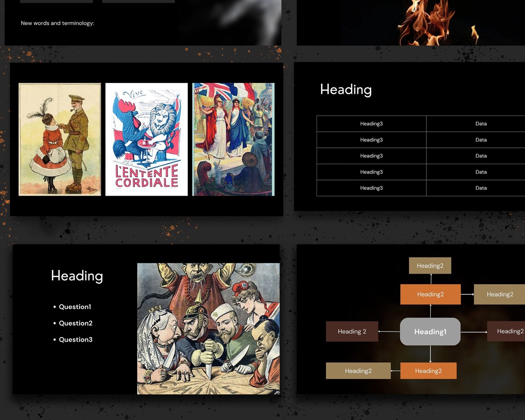This screenshot has width=525, height=420.
Task: Select the three allied ladies flag painting
Action: [233, 138]
